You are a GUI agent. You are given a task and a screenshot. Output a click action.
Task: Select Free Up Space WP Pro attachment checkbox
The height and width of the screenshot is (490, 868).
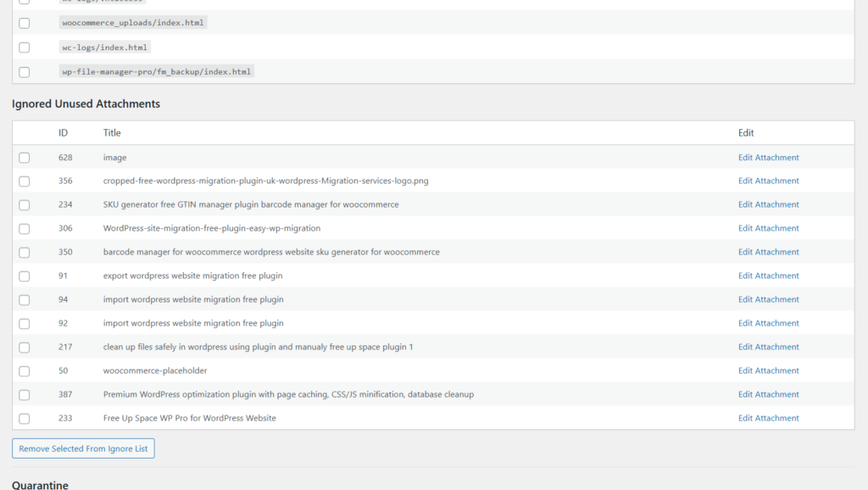(24, 418)
